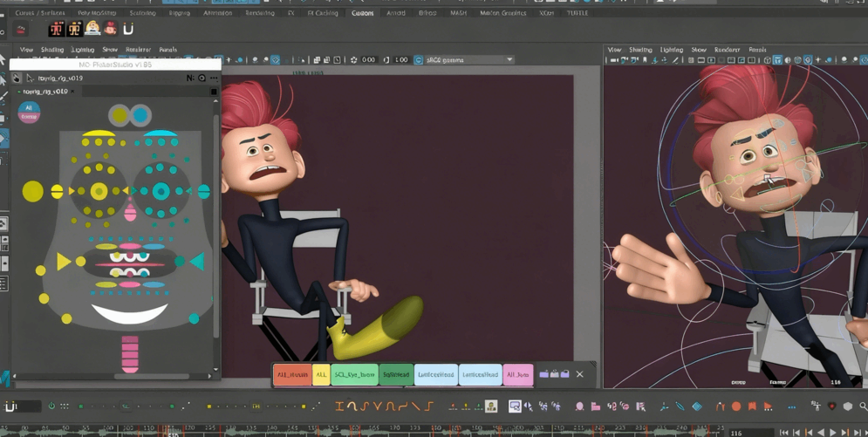Open the Shading menu in left viewport
The width and height of the screenshot is (868, 437).
click(52, 50)
